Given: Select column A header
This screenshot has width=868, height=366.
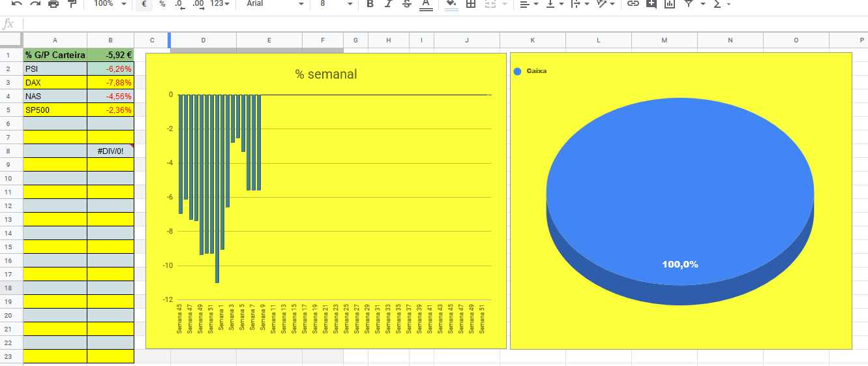Looking at the screenshot, I should pos(55,40).
